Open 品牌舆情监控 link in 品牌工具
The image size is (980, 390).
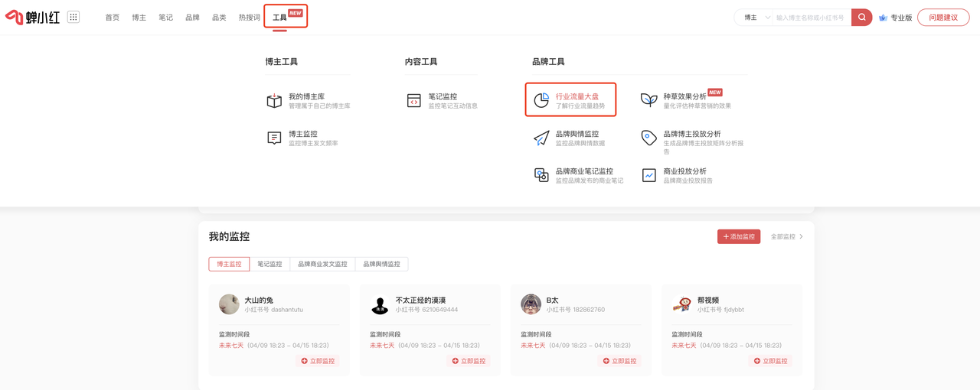(x=577, y=134)
